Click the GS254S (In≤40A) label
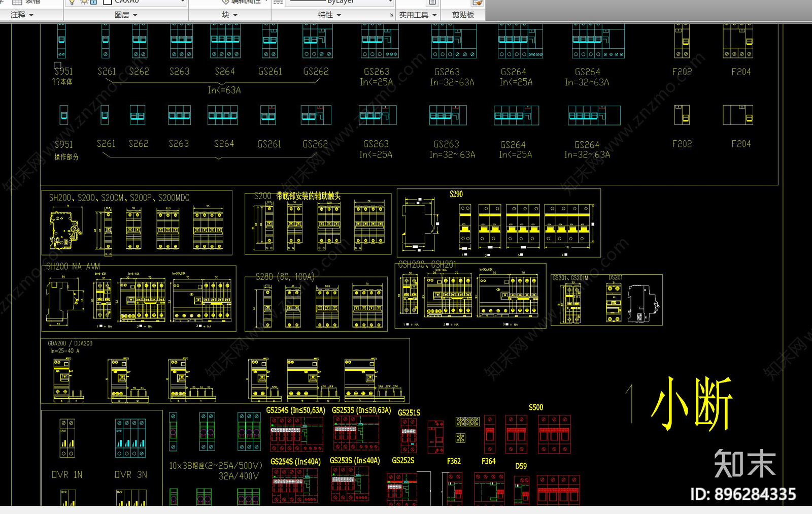 pyautogui.click(x=295, y=461)
